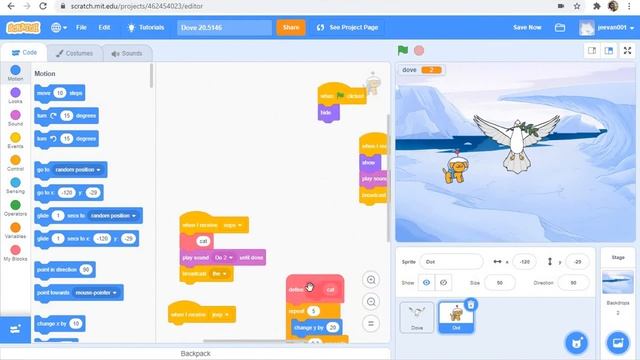Click the sprite name field
Viewport: 640px width, 360px height.
[x=451, y=262]
